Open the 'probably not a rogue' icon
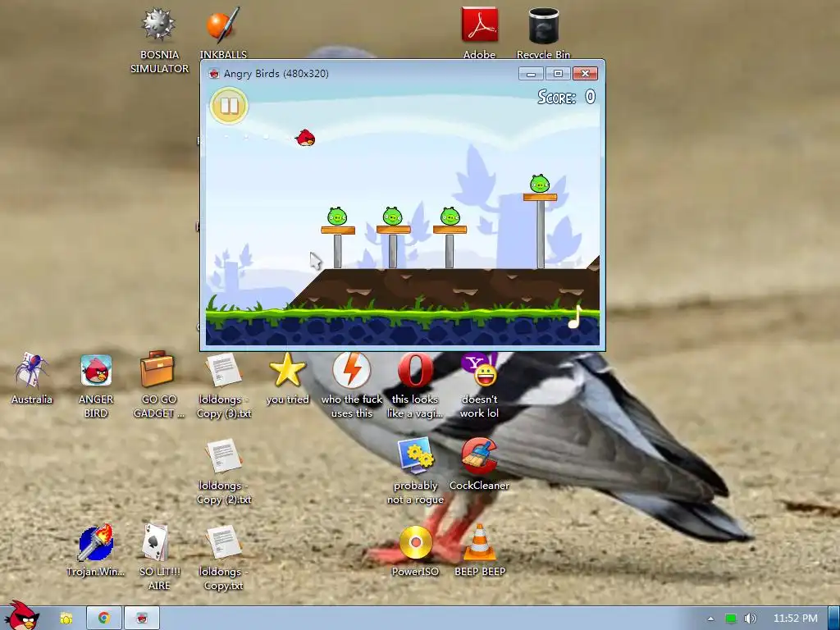The height and width of the screenshot is (630, 840). [415, 472]
